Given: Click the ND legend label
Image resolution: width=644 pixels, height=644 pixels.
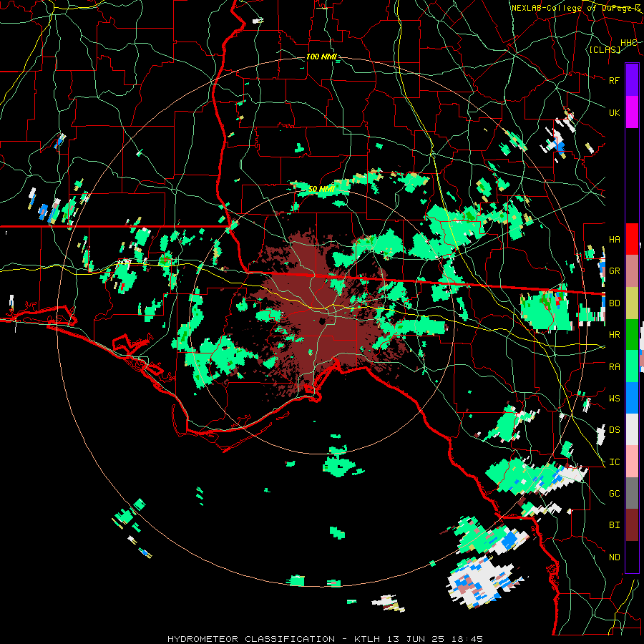Looking at the screenshot, I should 614,557.
